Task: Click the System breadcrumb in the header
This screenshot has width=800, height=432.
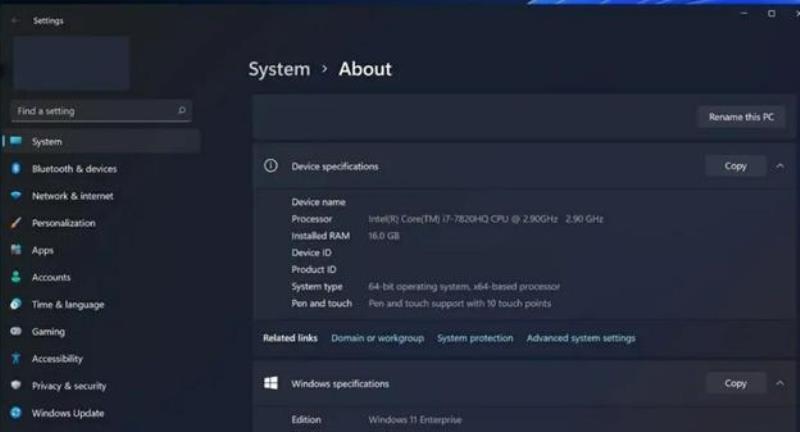Action: coord(279,69)
